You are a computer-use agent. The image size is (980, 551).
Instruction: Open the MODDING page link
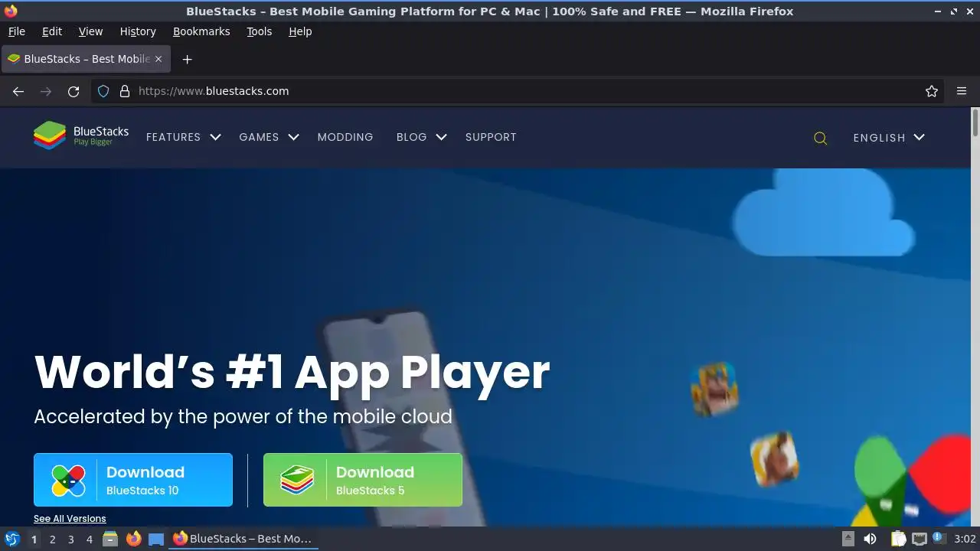click(x=345, y=137)
